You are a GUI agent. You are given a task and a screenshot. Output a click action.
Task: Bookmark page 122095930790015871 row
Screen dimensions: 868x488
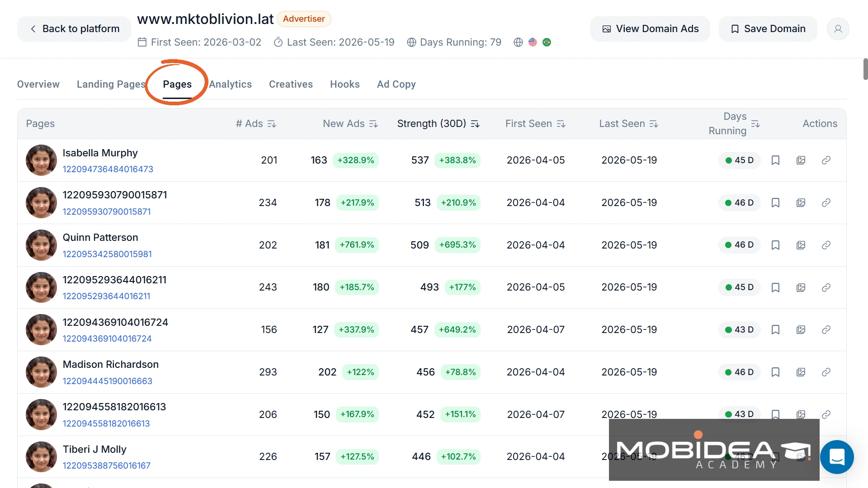[x=775, y=202]
